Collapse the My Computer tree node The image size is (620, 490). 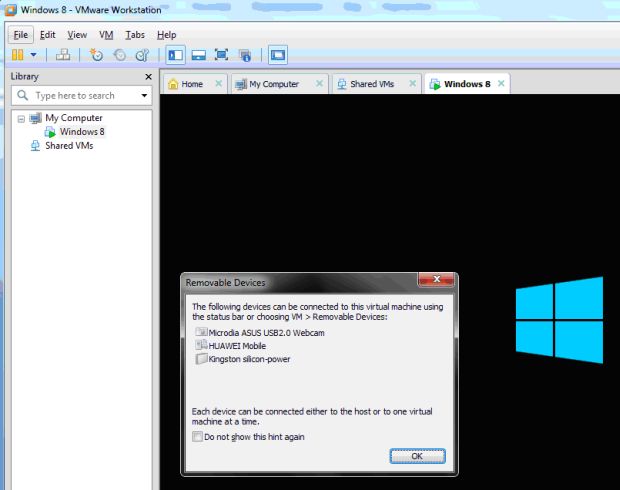(21, 118)
